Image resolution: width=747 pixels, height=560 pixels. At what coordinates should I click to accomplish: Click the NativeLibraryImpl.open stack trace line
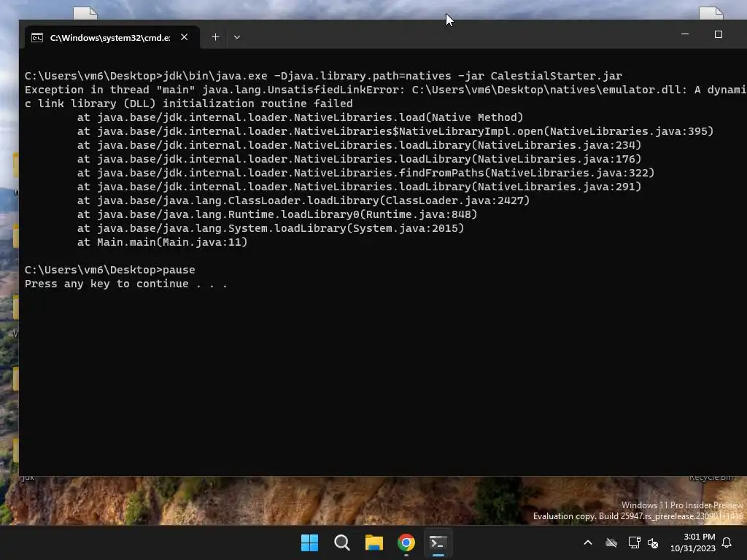395,131
